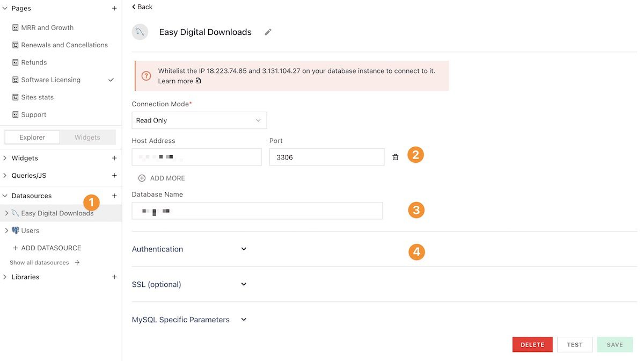Click the SAVE button
The image size is (644, 361).
(x=615, y=345)
